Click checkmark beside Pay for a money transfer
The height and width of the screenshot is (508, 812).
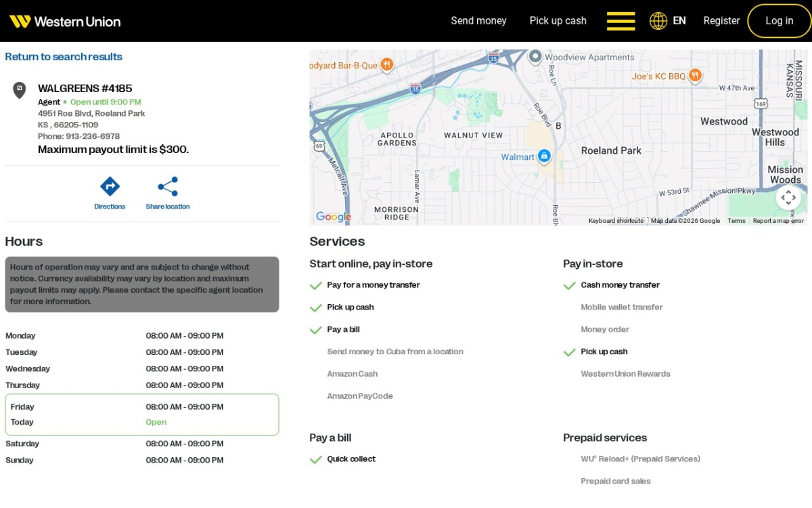click(315, 285)
